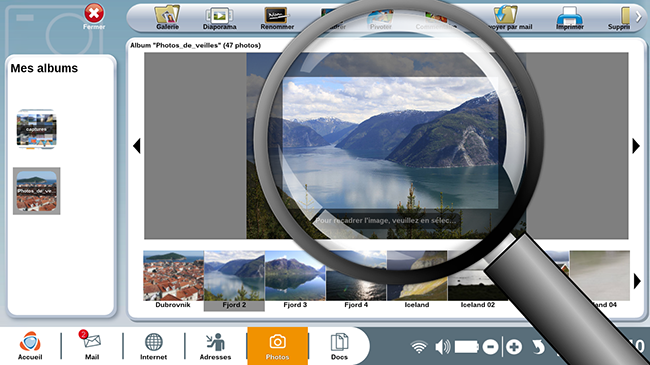Open Mail from bottom bar

(x=92, y=345)
